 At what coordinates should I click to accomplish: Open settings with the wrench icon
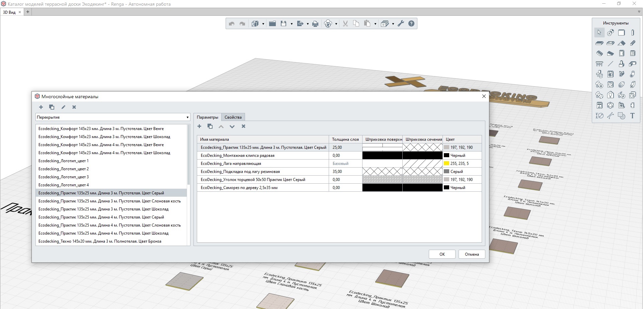coord(401,23)
